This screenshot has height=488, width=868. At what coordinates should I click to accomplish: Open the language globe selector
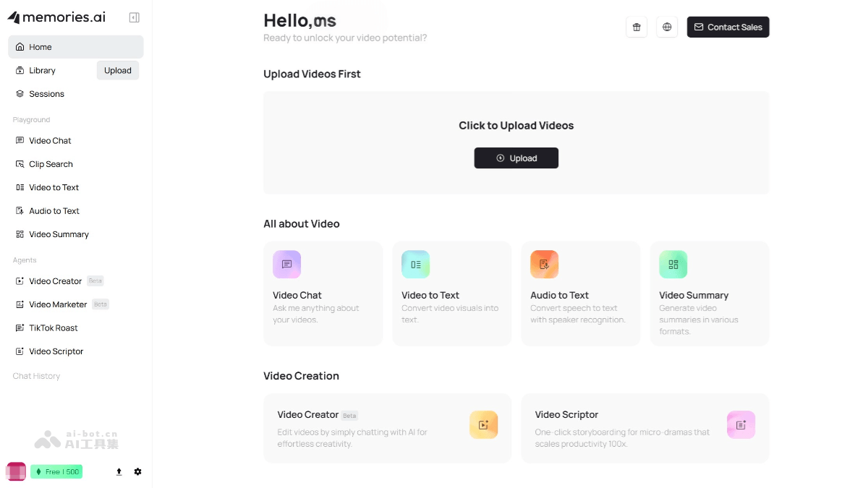[x=667, y=27]
